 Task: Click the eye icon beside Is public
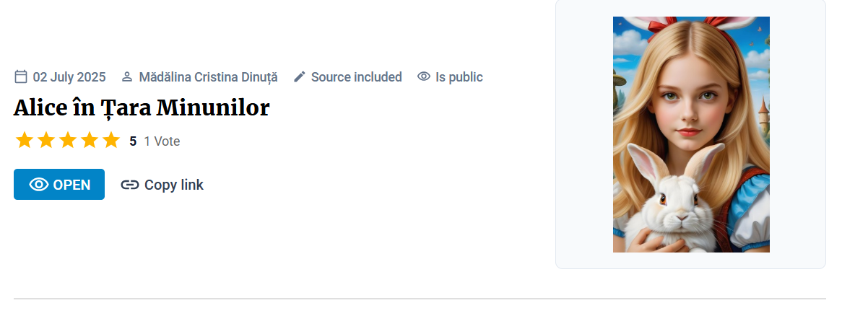point(424,76)
